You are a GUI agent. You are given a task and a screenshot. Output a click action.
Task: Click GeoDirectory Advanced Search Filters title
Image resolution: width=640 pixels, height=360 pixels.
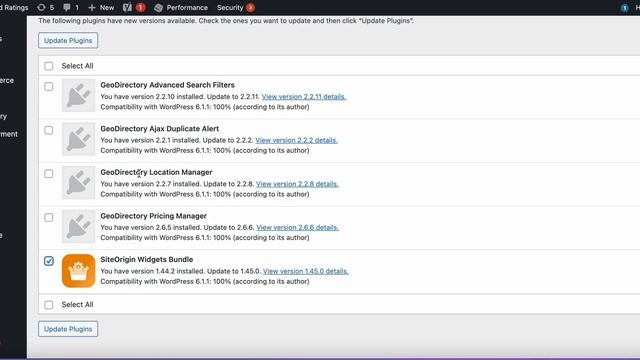[167, 85]
